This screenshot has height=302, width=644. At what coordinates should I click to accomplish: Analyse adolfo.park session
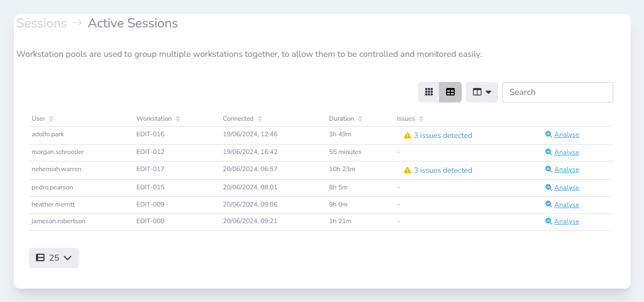tap(566, 135)
